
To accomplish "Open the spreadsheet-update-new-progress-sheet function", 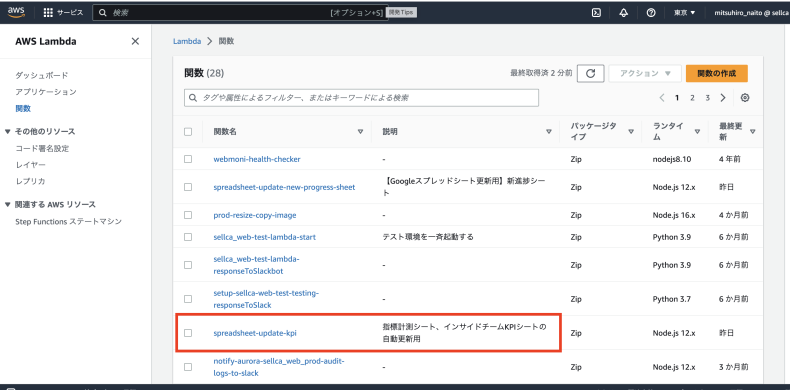I will [284, 187].
